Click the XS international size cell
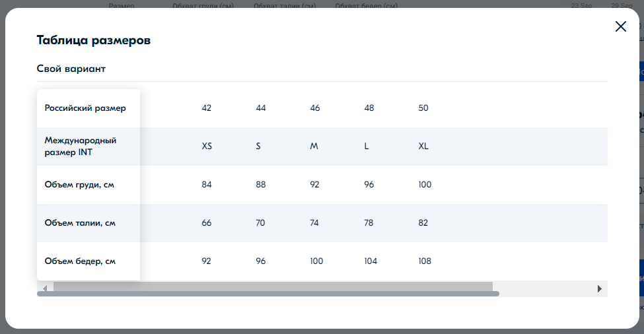Screen dimensions: 644x334 pyautogui.click(x=207, y=147)
